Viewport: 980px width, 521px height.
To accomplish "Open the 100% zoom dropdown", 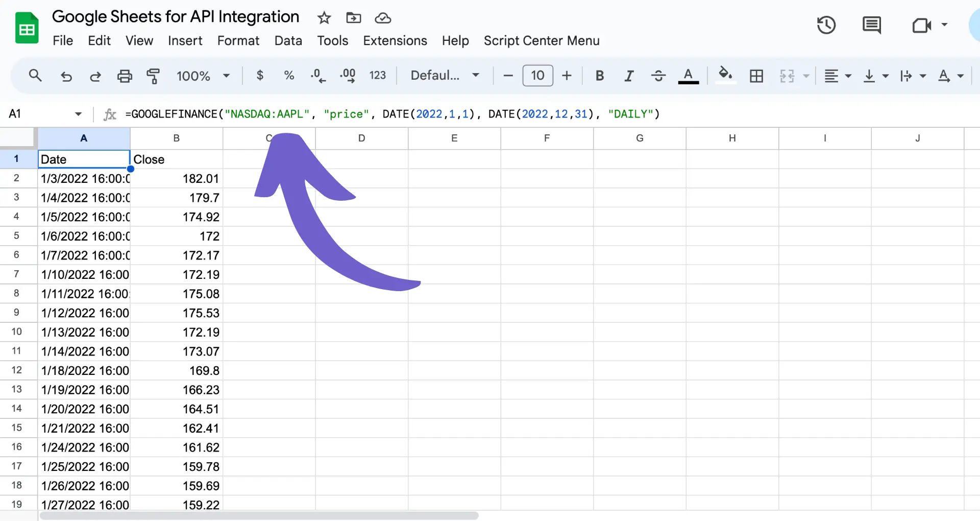I will (x=203, y=76).
